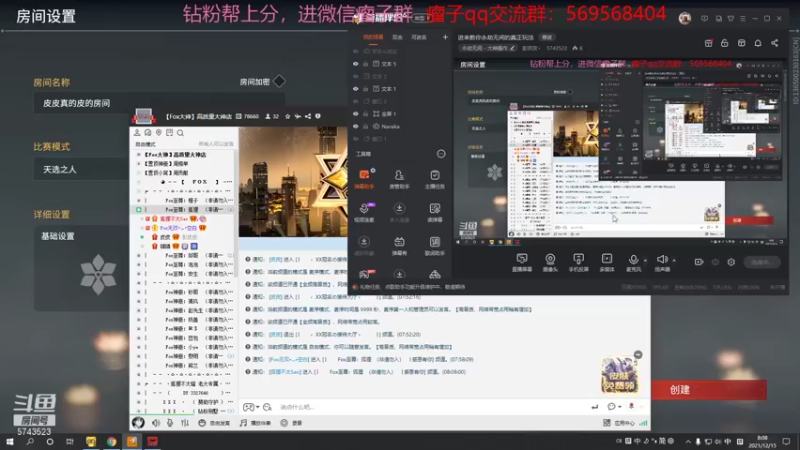Add the 手机投屏 phone cast source
This screenshot has width=800, height=450.
tap(579, 262)
